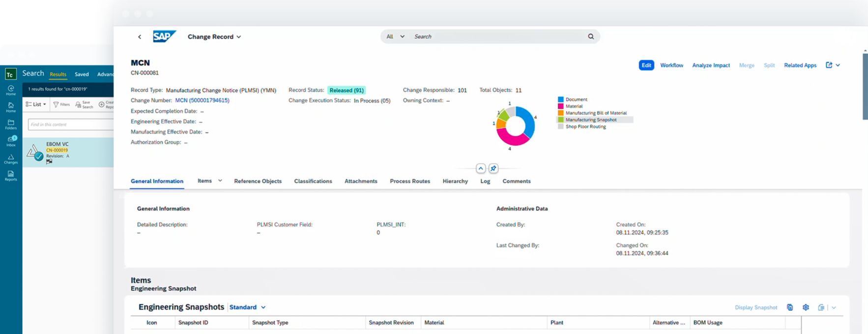The image size is (868, 334).
Task: Pin the header with pin icon
Action: pos(493,168)
